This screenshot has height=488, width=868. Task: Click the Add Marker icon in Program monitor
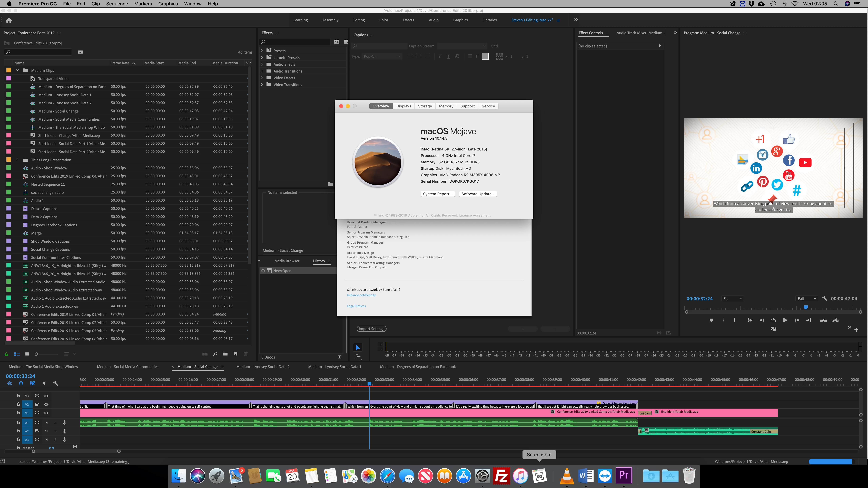(x=711, y=320)
